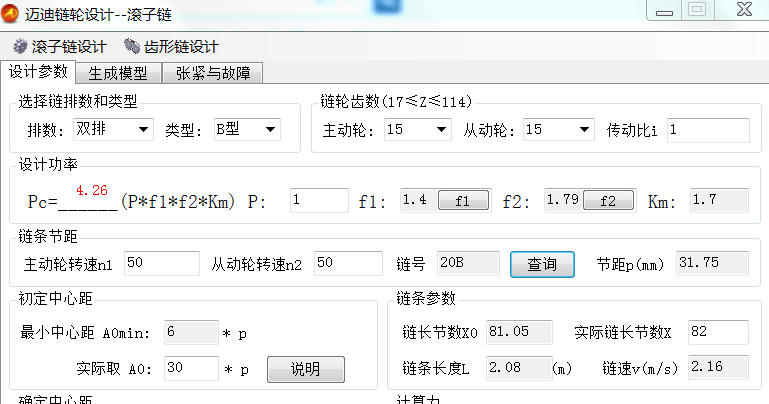Click the 查询 button
Image resolution: width=769 pixels, height=404 pixels.
pos(542,265)
